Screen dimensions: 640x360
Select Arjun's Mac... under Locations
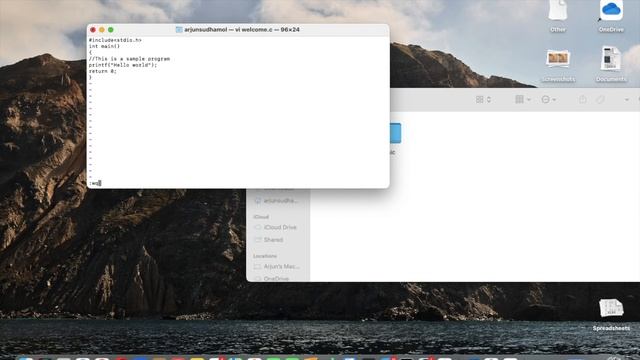pyautogui.click(x=277, y=266)
